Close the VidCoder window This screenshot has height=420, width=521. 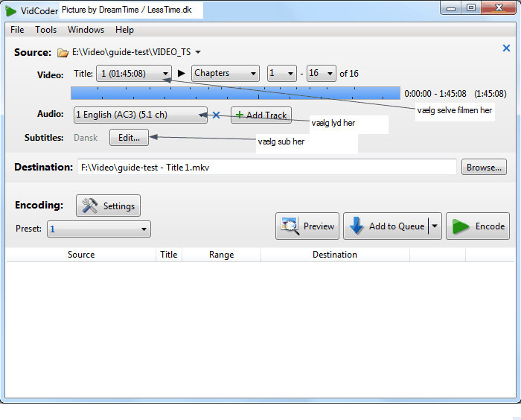coord(499,8)
